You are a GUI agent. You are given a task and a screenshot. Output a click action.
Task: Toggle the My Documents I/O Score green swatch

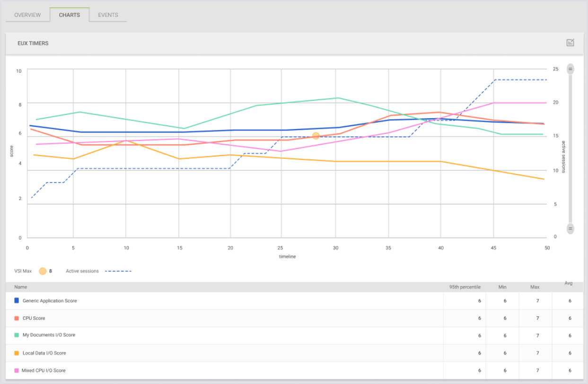(x=17, y=335)
